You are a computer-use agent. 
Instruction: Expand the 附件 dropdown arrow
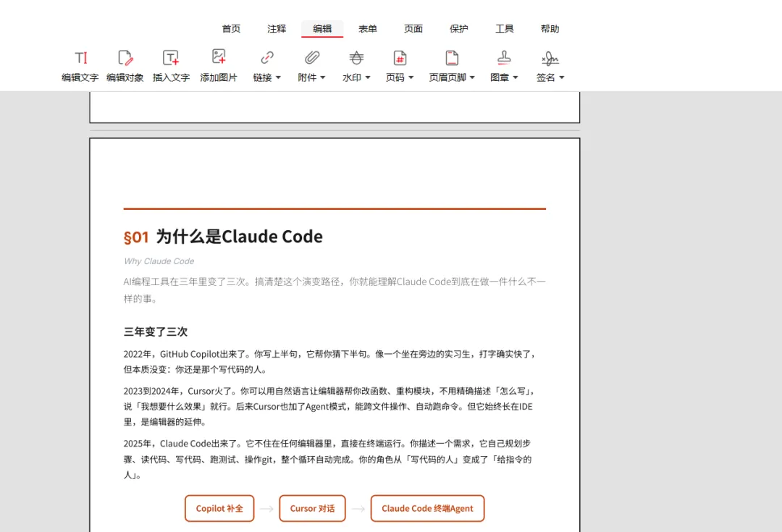323,77
